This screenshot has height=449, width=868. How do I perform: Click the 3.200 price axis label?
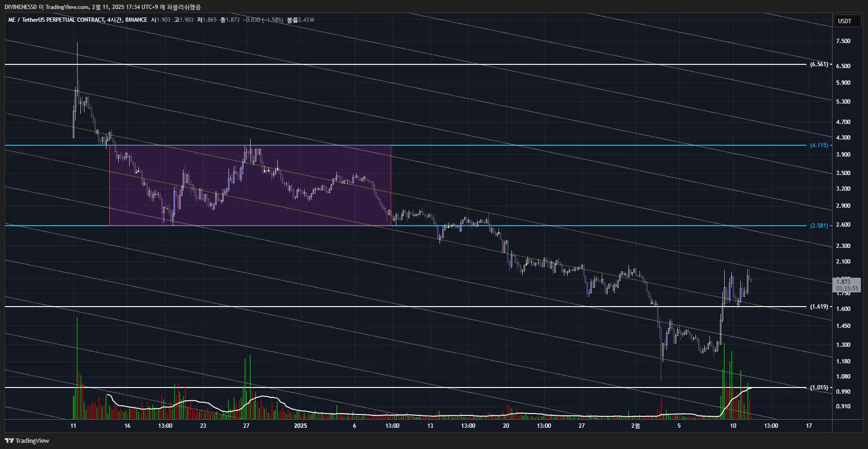843,189
